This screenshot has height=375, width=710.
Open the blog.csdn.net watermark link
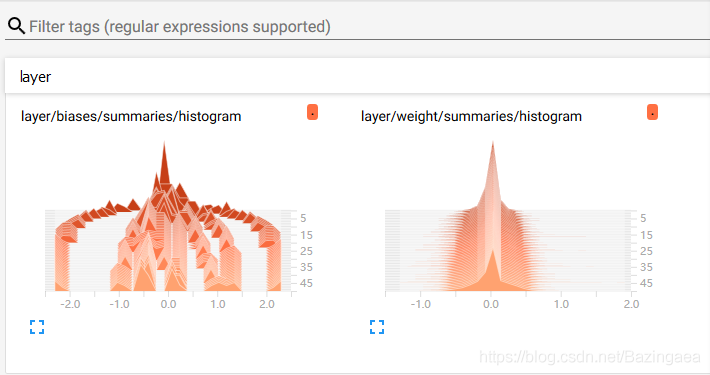coord(590,357)
